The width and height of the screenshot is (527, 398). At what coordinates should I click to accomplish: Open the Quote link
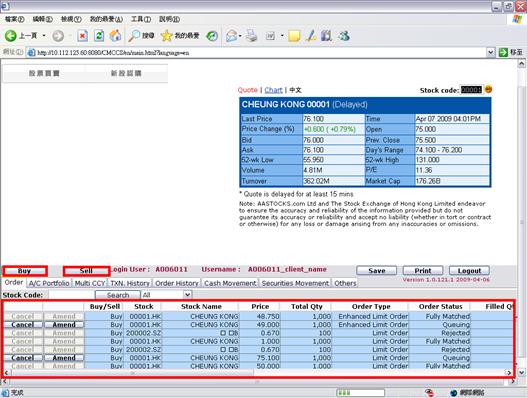point(247,90)
